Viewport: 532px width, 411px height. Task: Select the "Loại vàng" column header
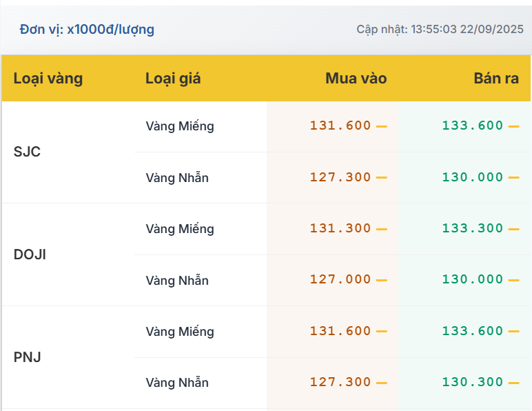tap(48, 79)
